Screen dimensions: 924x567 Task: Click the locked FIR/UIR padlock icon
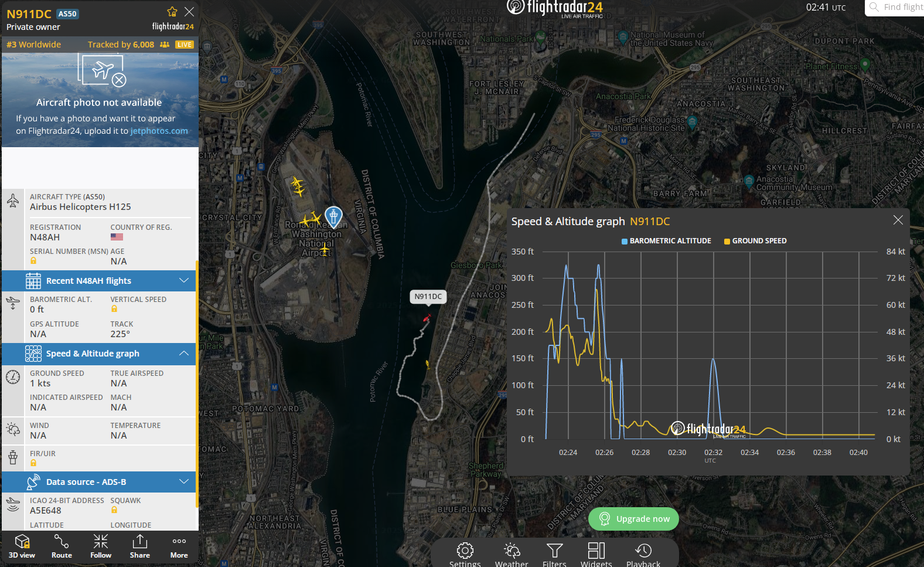click(33, 463)
